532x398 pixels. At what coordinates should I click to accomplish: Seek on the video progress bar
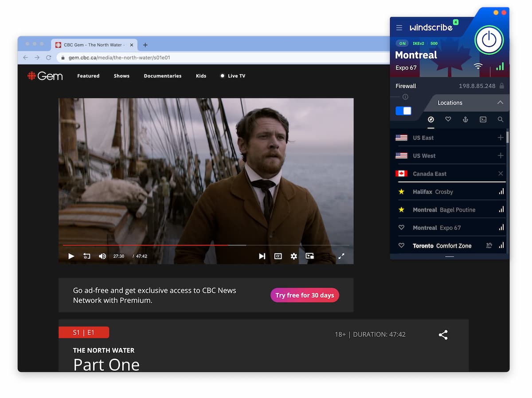(206, 245)
